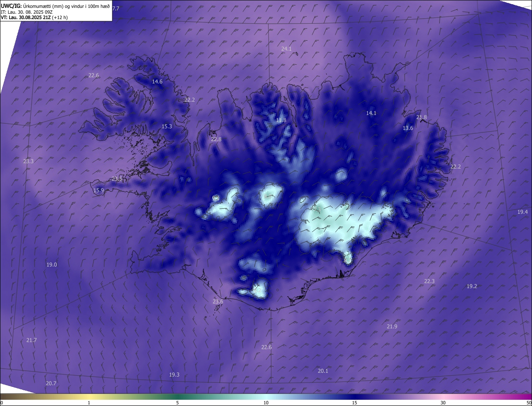
Task: Click the 1 tick on the color scale
Action: [89, 403]
